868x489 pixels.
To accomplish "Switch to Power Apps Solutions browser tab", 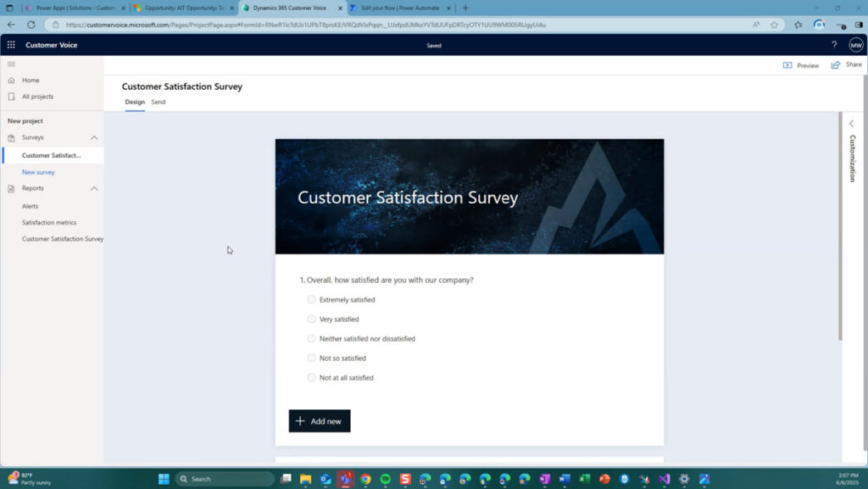I will [75, 8].
